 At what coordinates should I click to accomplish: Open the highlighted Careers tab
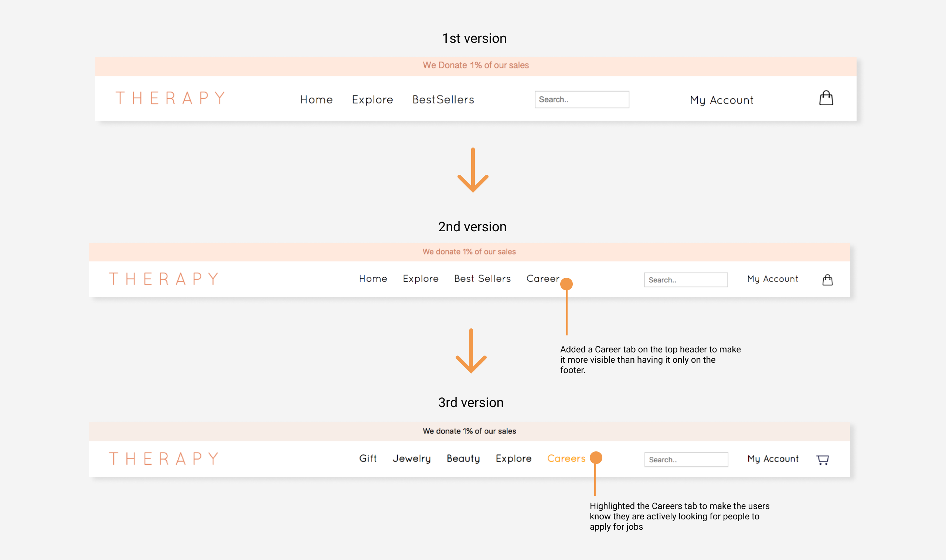[566, 458]
